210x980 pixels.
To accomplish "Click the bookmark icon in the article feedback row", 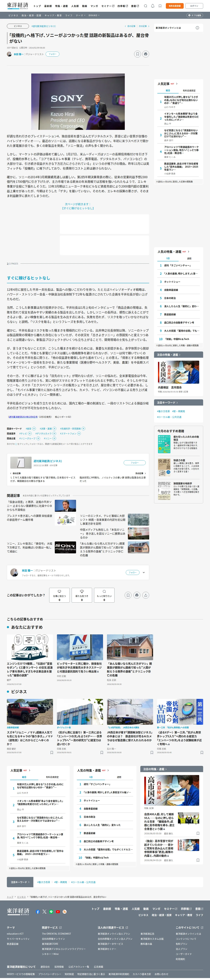I will pyautogui.click(x=128, y=595).
